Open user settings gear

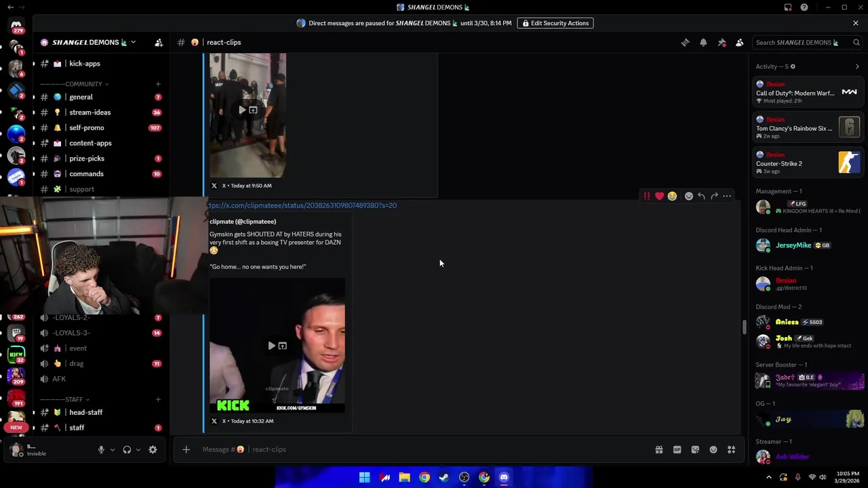pos(153,449)
